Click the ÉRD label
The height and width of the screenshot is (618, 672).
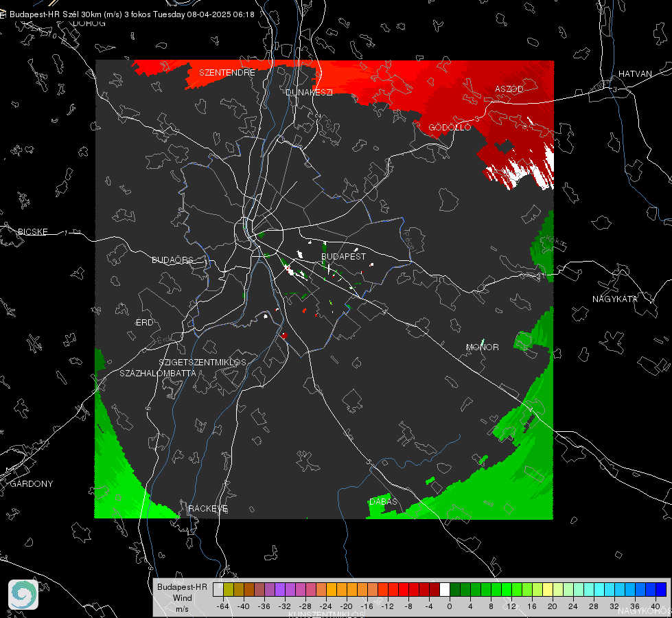point(144,323)
